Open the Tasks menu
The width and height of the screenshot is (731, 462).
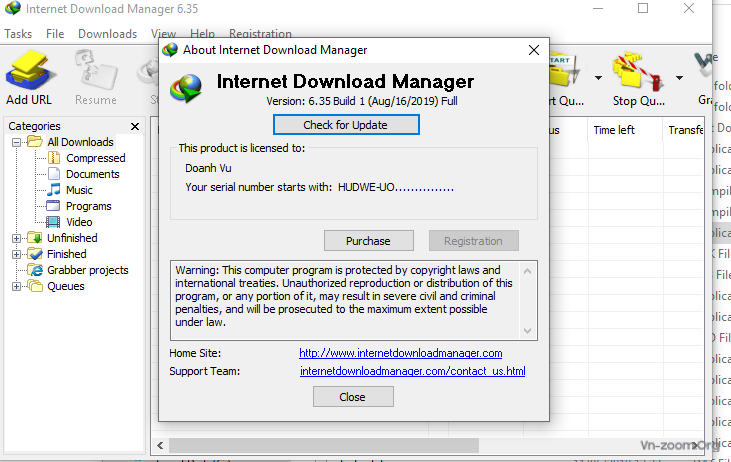tap(18, 34)
